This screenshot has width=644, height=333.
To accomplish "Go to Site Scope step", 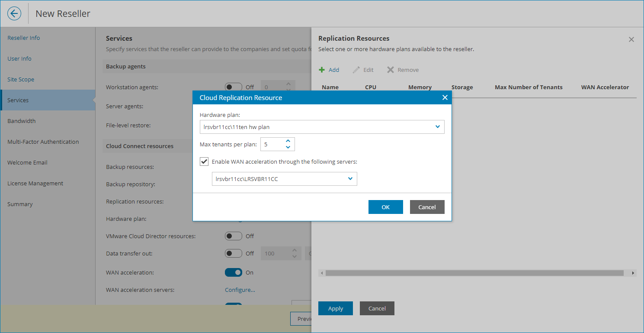I will point(21,79).
